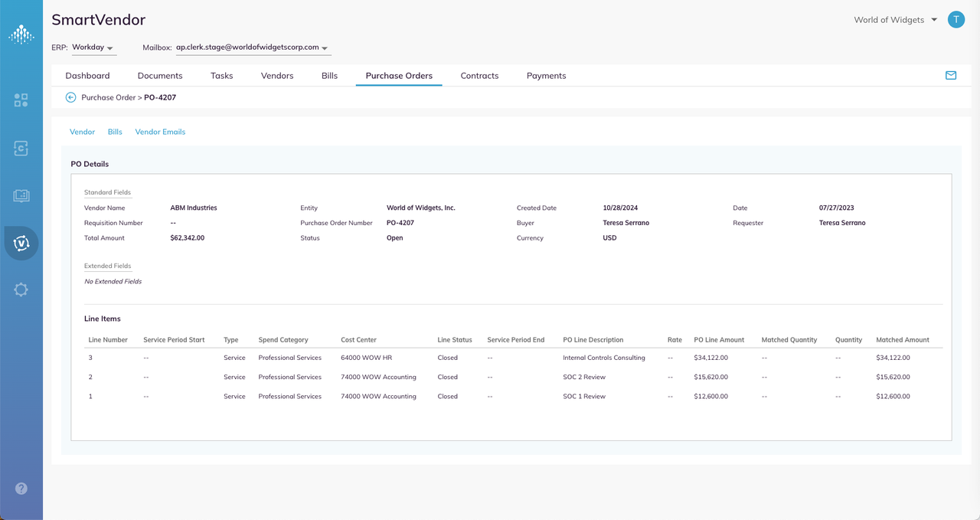This screenshot has height=520, width=980.
Task: Open the mail envelope icon
Action: tap(951, 75)
